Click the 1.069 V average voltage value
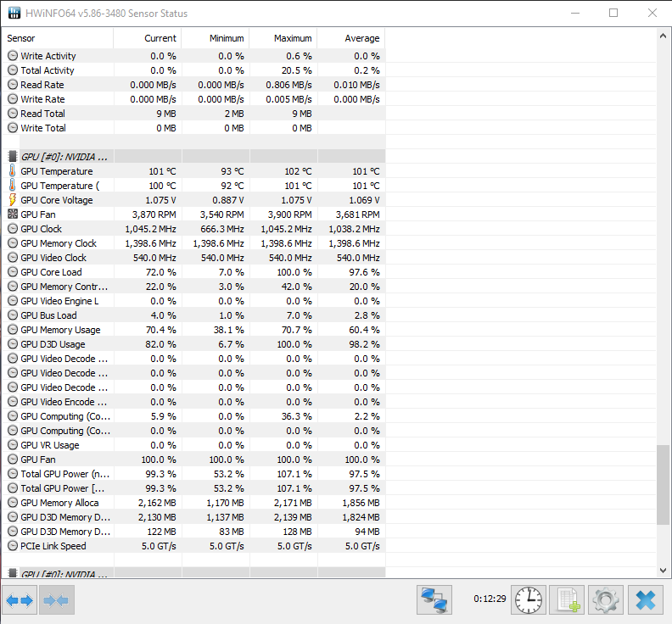This screenshot has height=624, width=672. click(x=364, y=200)
